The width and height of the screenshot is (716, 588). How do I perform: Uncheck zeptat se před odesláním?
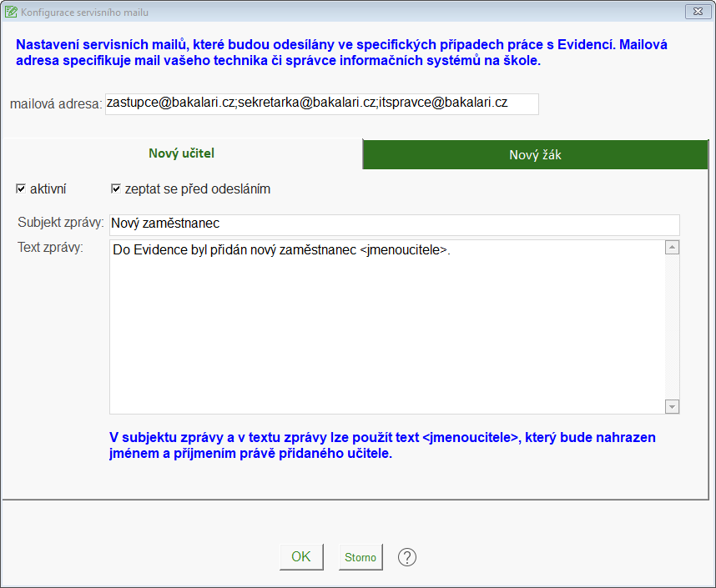coord(116,189)
